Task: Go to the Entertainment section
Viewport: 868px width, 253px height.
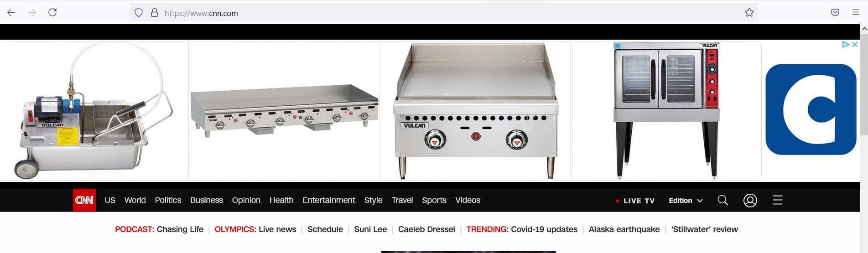Action: (329, 200)
